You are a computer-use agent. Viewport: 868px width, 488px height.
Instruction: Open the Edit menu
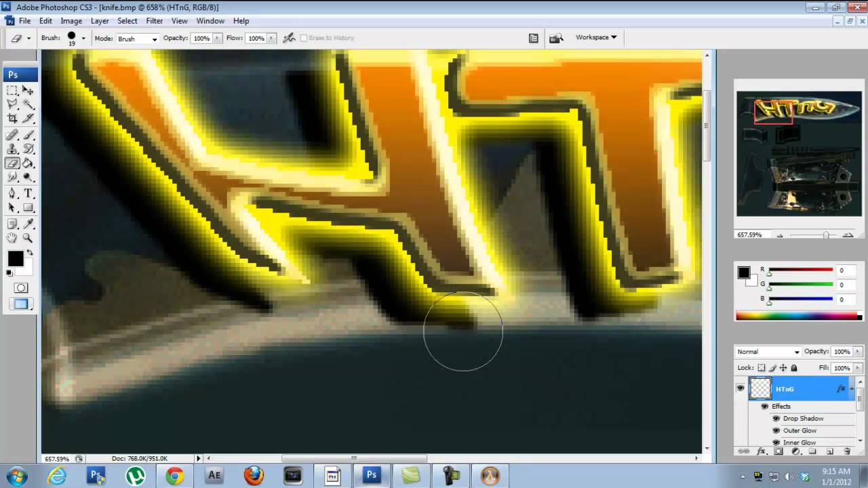45,21
